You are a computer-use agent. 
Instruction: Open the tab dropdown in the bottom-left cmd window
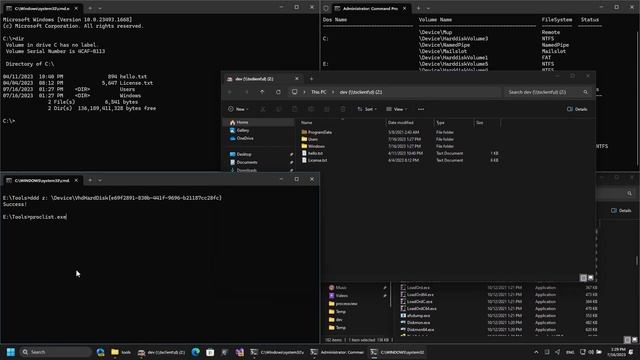coord(100,180)
